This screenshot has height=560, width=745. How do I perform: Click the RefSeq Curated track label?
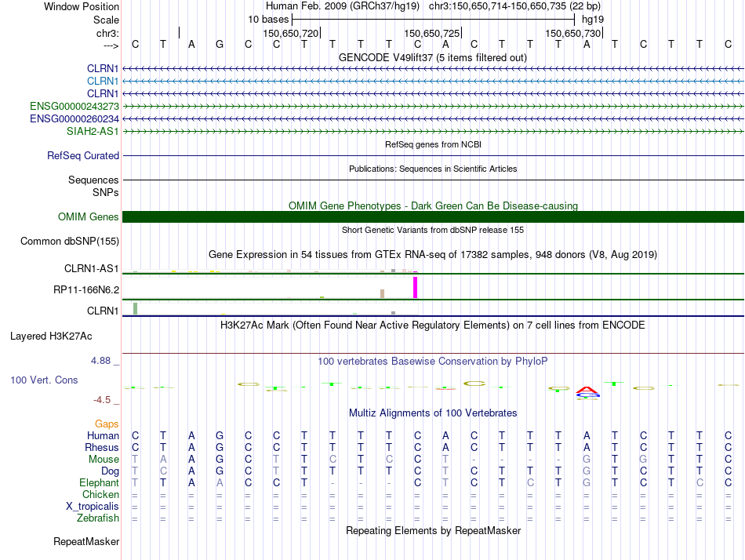(x=83, y=155)
